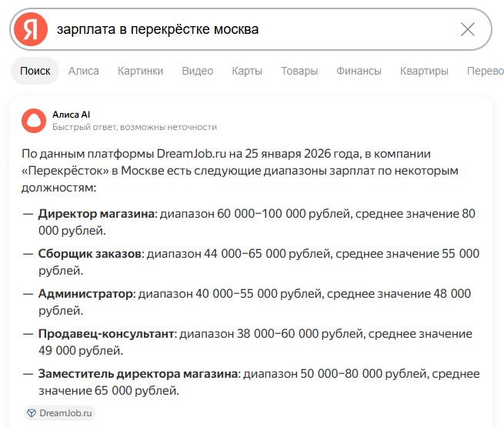
Task: Click the Алиса AI avatar icon
Action: (34, 121)
